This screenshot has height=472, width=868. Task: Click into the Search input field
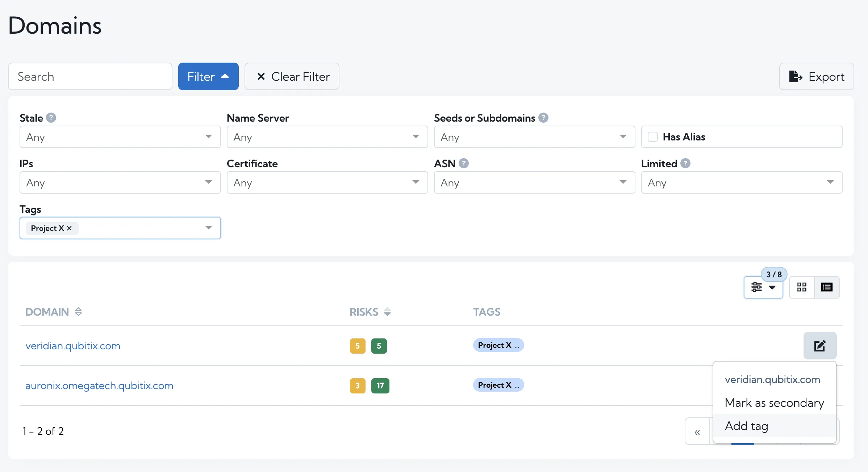90,76
